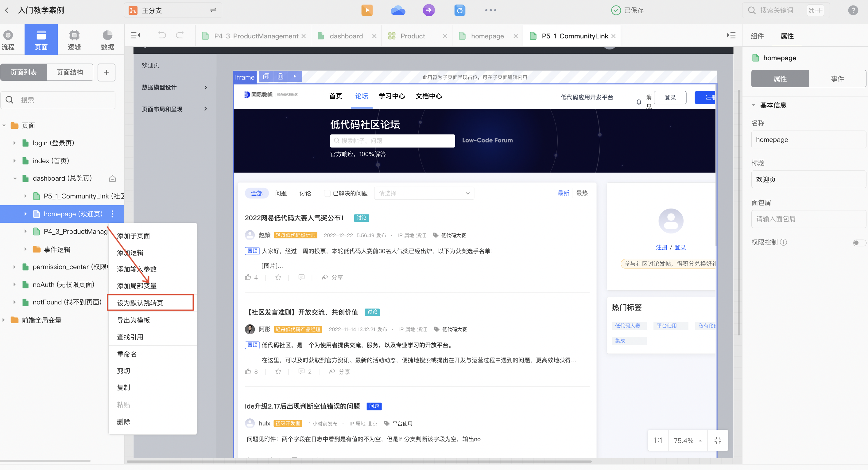Click the 事件 button in properties
Viewport: 868px width, 470px height.
(x=837, y=79)
